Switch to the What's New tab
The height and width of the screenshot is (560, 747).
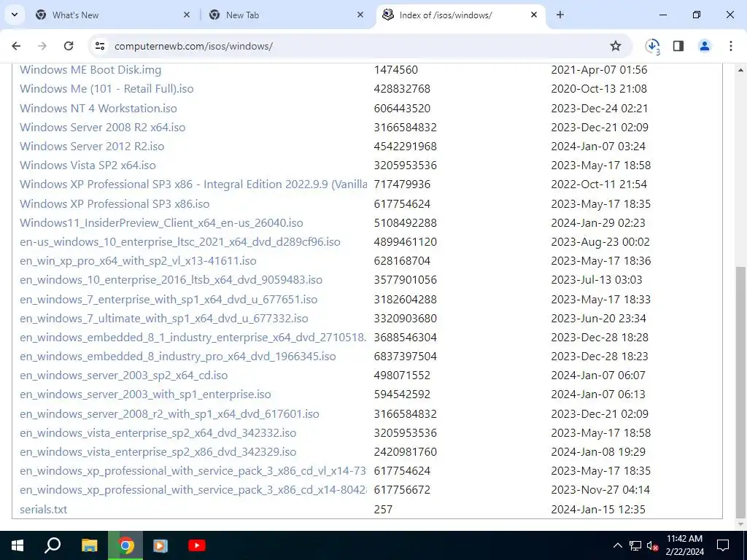tap(113, 15)
